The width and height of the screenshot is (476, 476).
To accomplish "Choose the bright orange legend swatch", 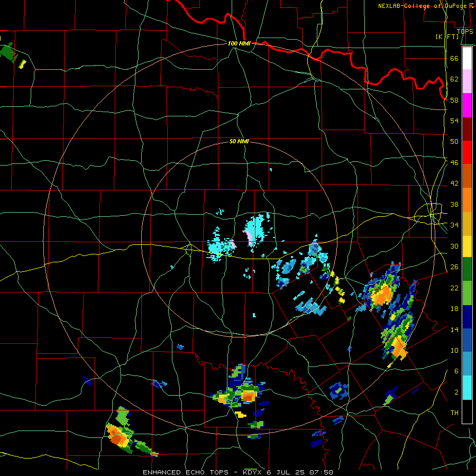I will tap(467, 200).
